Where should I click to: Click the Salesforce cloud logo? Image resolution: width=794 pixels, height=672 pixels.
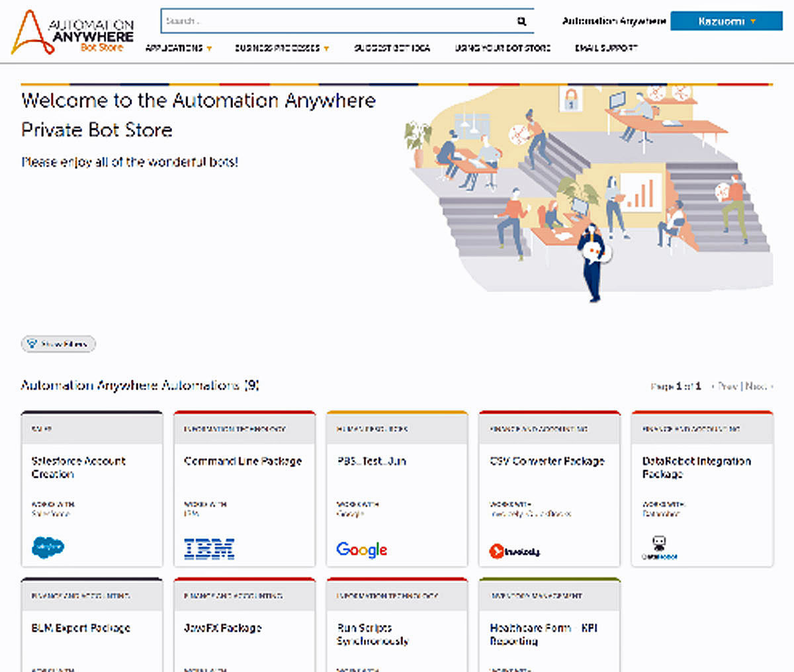pyautogui.click(x=48, y=547)
